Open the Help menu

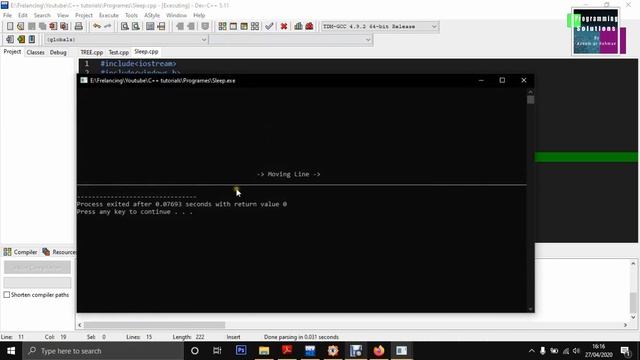(199, 15)
